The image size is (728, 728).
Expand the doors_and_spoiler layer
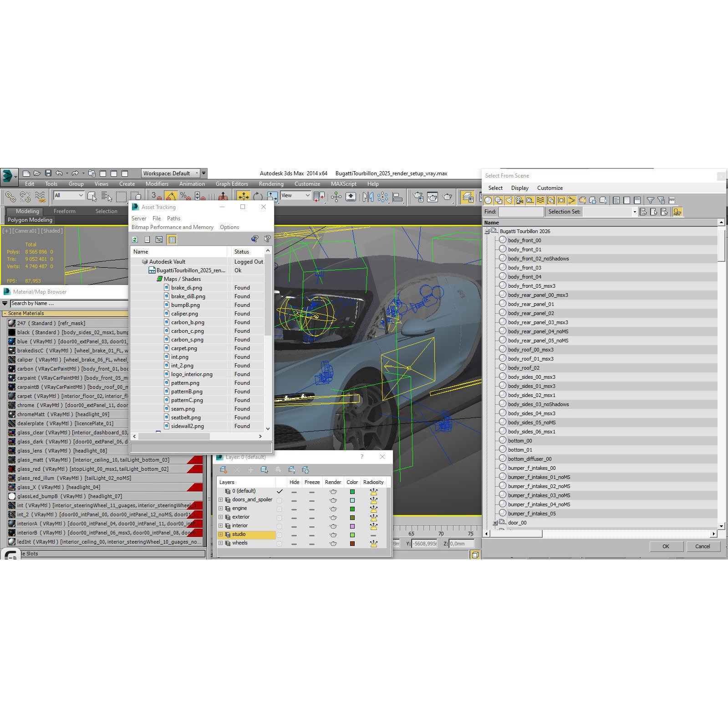221,500
